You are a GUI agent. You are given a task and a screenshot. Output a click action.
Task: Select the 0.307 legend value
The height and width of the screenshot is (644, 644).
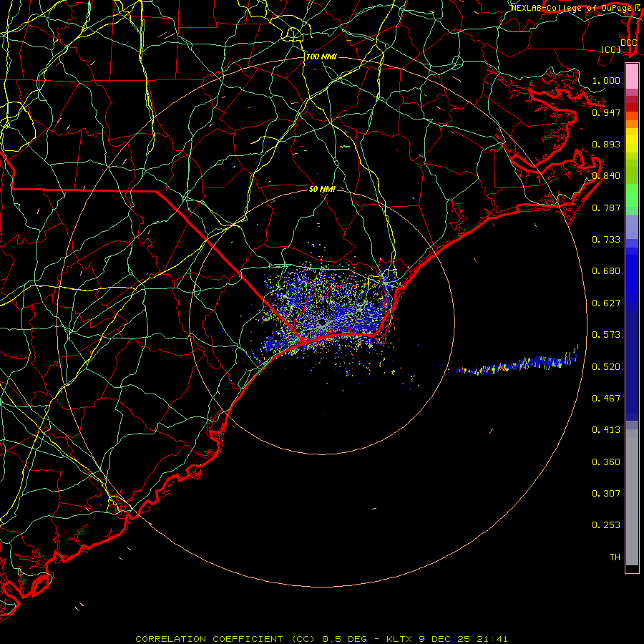point(606,494)
